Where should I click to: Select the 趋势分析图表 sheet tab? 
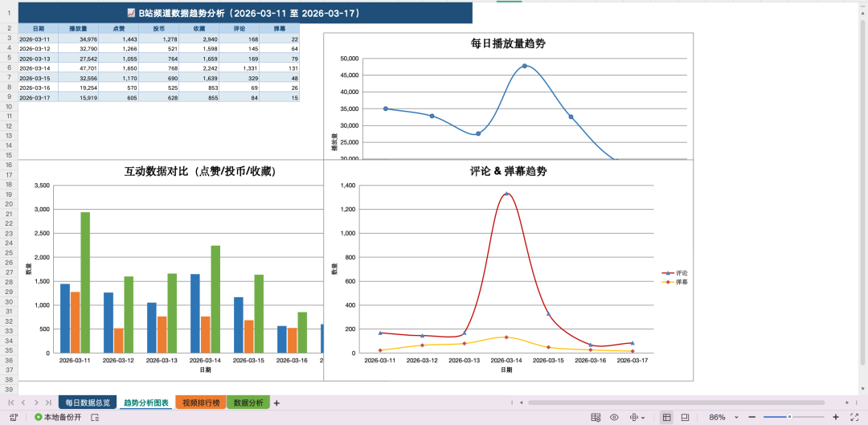(x=146, y=403)
